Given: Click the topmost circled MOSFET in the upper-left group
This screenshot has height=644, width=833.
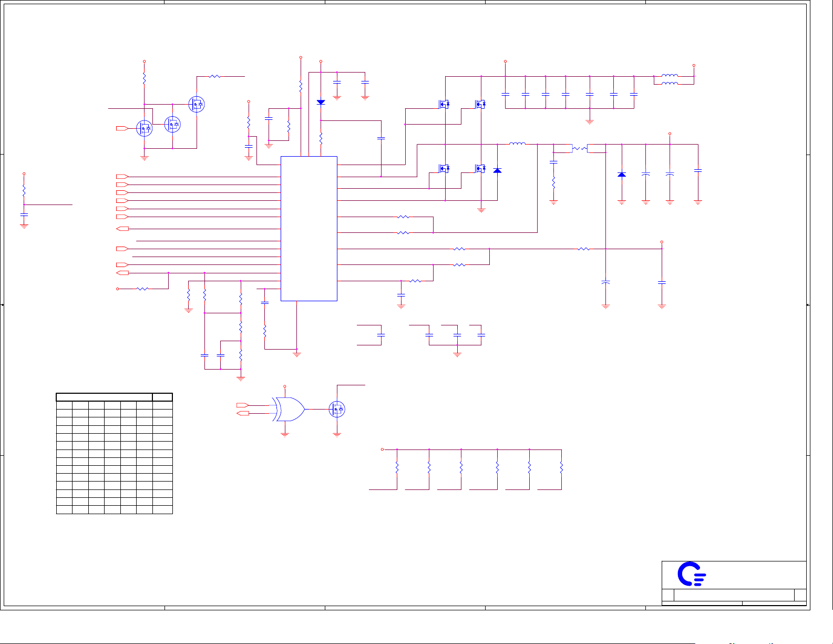Looking at the screenshot, I should [x=197, y=105].
